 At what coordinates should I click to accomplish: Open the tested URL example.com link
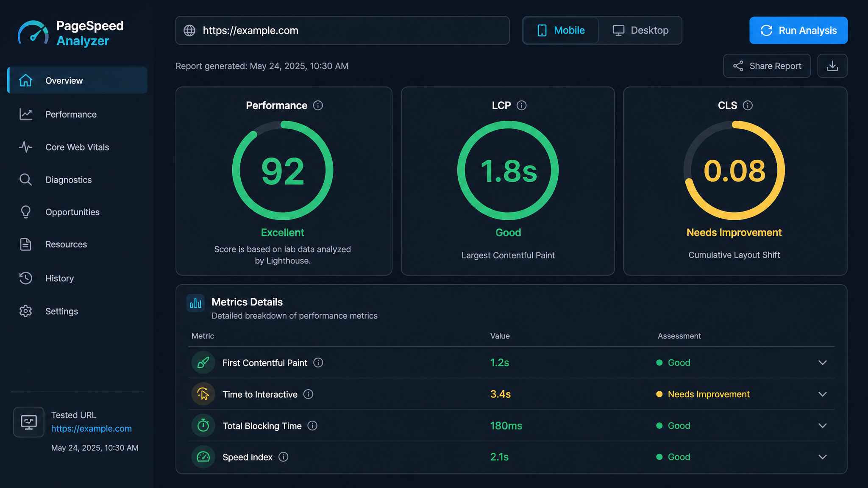coord(92,429)
